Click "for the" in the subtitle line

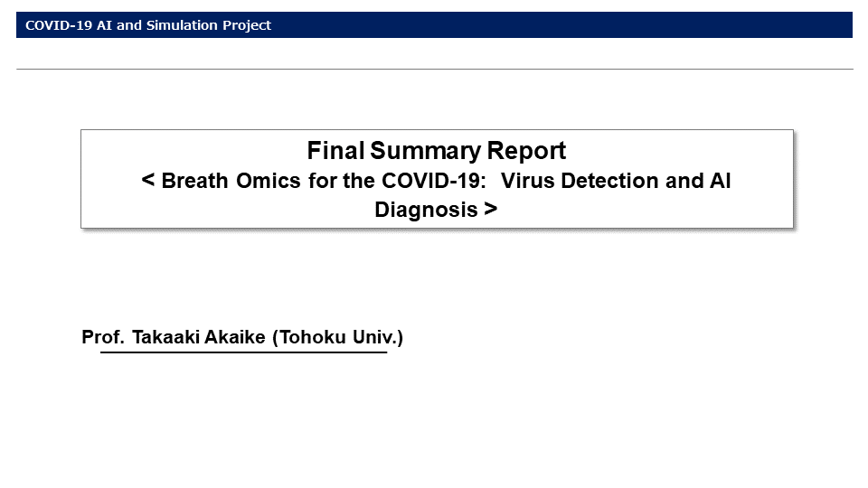pyautogui.click(x=342, y=181)
